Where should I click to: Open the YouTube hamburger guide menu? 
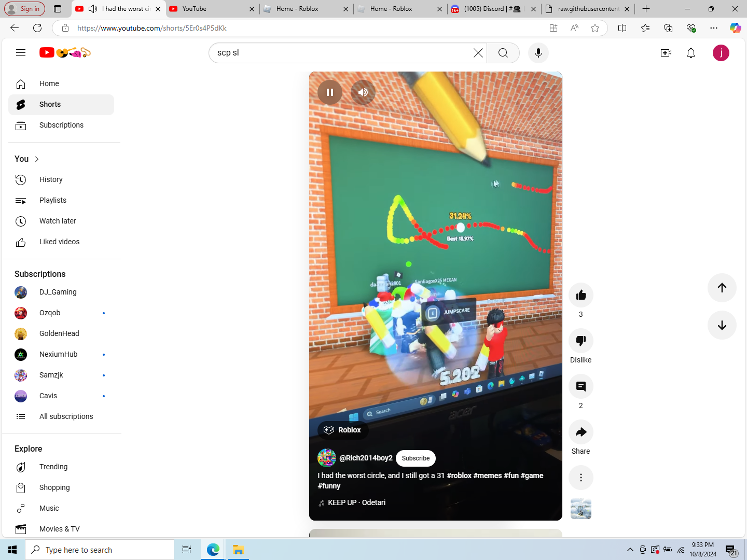tap(21, 52)
